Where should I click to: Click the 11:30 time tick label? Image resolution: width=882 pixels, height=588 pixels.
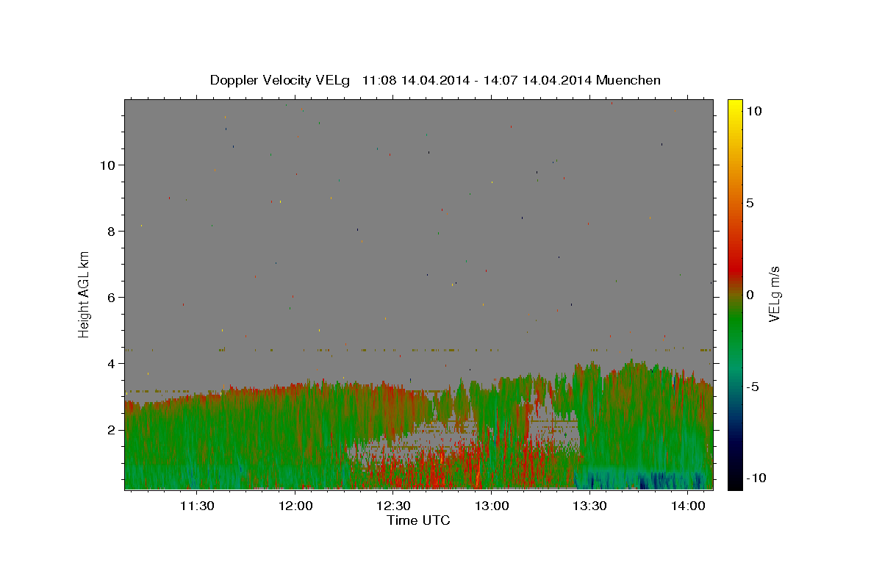(x=197, y=506)
